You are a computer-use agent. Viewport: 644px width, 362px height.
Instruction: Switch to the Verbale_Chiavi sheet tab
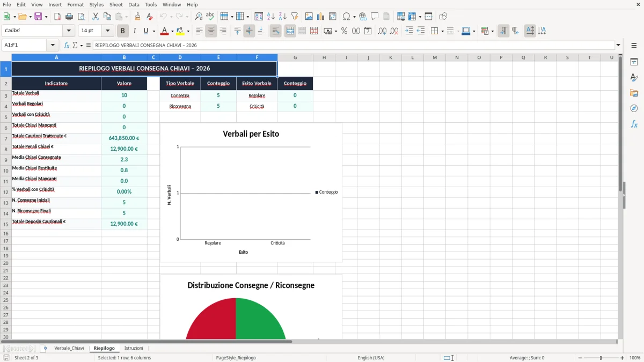69,348
